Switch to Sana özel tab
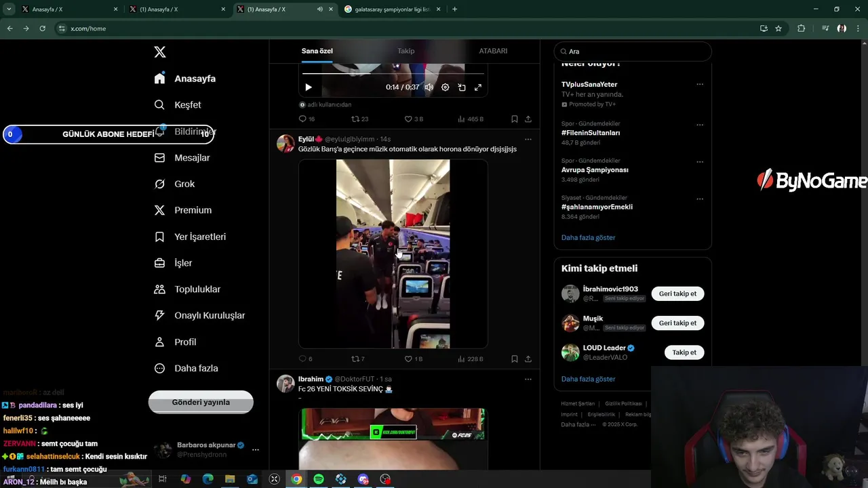Screen dimensions: 868x488 click(x=317, y=51)
